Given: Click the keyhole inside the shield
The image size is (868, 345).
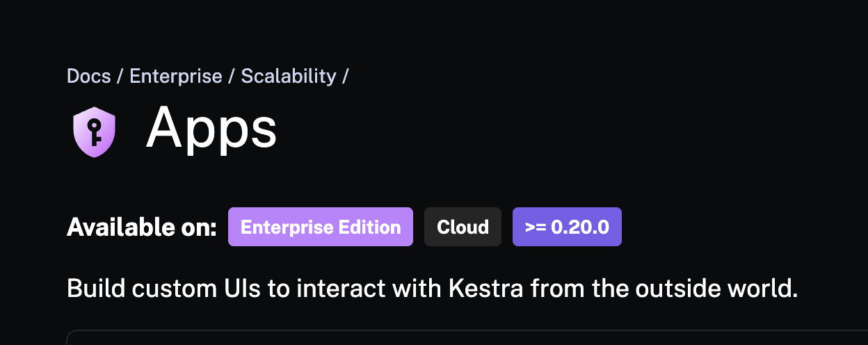Looking at the screenshot, I should click(x=94, y=129).
